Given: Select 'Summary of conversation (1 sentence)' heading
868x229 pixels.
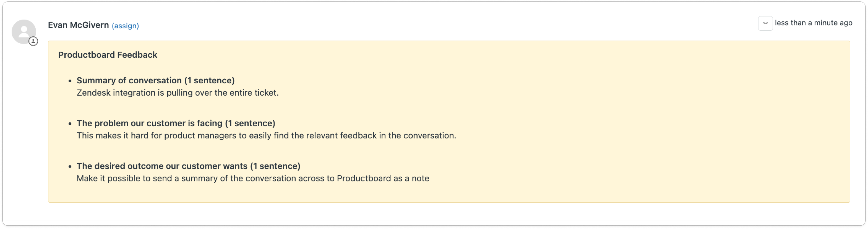Looking at the screenshot, I should (x=155, y=80).
